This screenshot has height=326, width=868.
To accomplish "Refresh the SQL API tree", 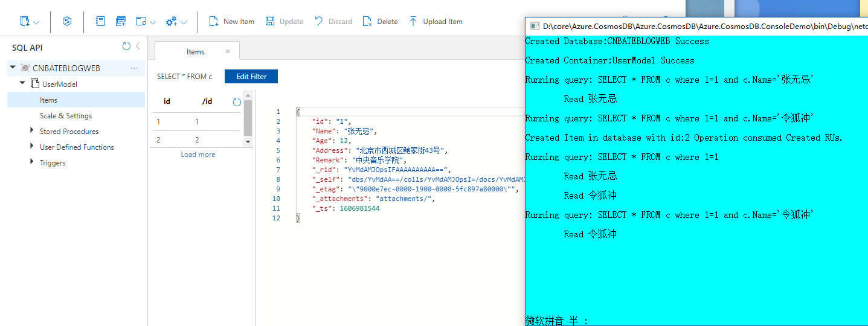I will [x=126, y=46].
